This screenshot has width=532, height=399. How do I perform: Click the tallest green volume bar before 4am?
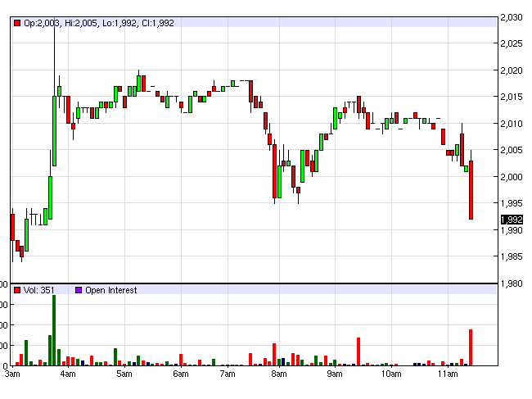[x=54, y=330]
